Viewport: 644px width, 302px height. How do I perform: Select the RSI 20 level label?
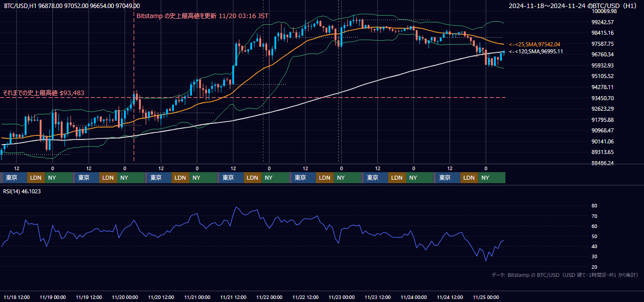(x=594, y=267)
